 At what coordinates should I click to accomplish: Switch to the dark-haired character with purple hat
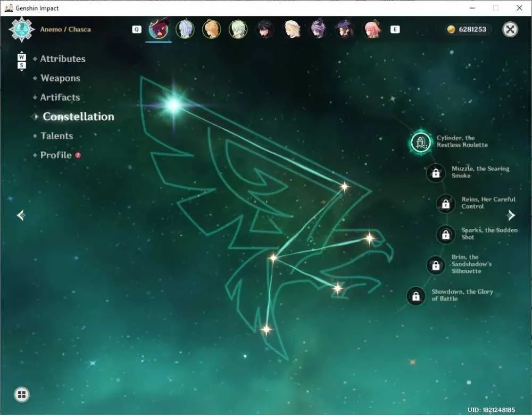[345, 29]
